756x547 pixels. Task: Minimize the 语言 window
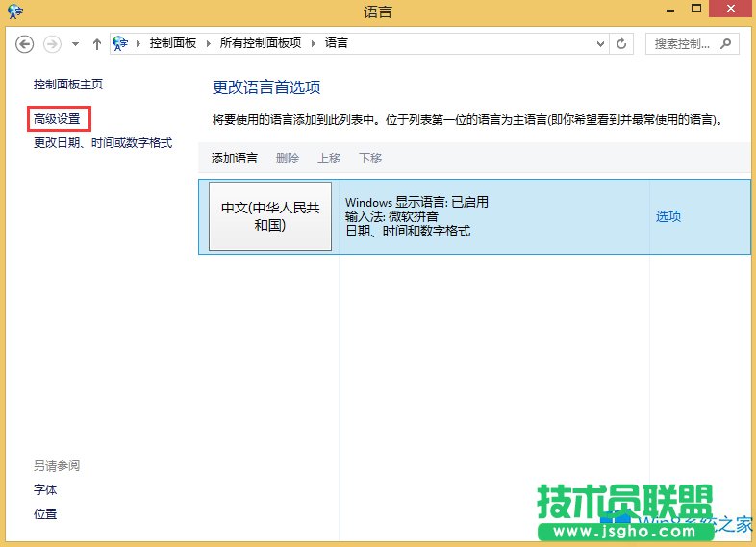[x=670, y=10]
